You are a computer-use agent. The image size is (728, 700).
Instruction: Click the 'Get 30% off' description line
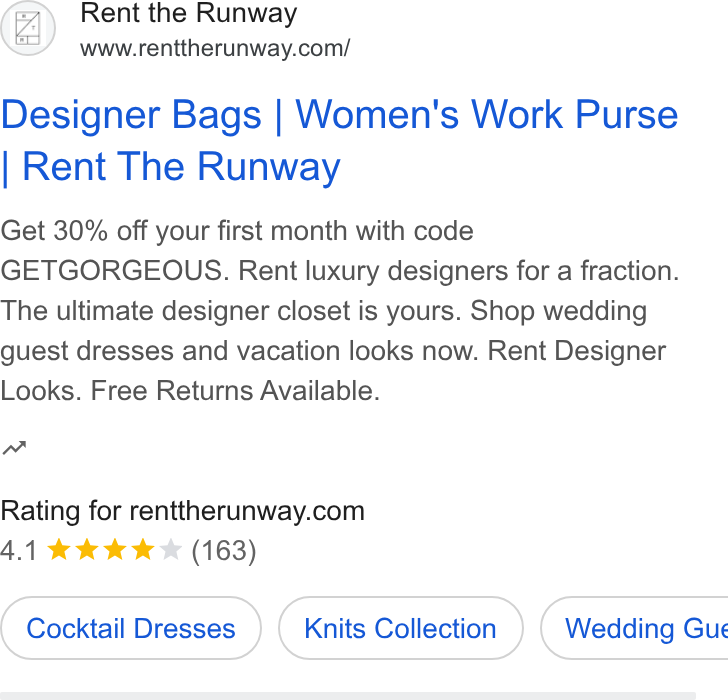237,231
